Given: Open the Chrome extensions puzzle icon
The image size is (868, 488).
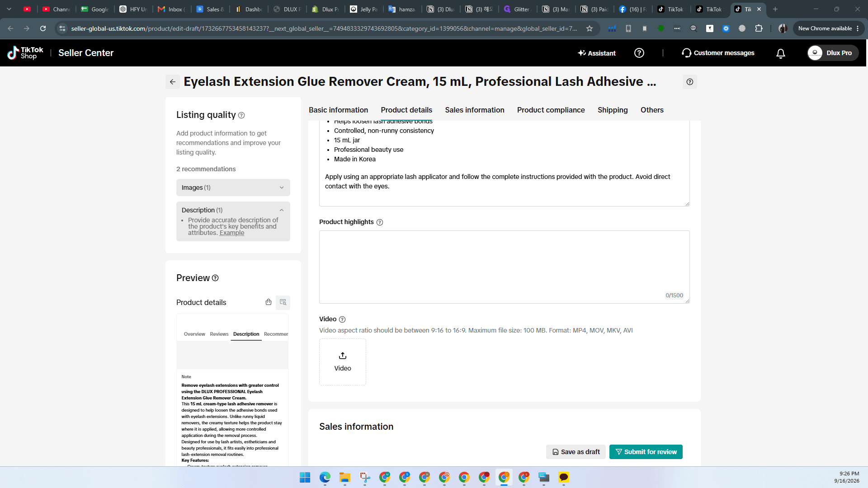Looking at the screenshot, I should click(759, 28).
